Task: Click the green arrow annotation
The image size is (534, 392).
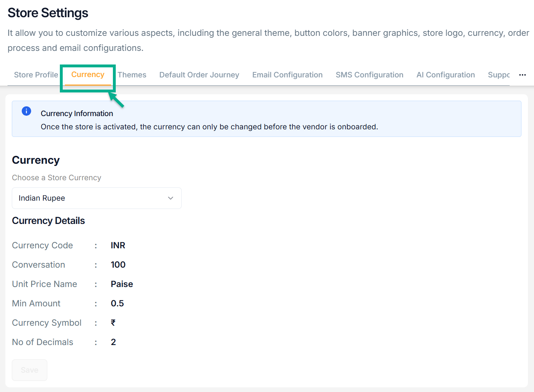Action: [x=116, y=100]
